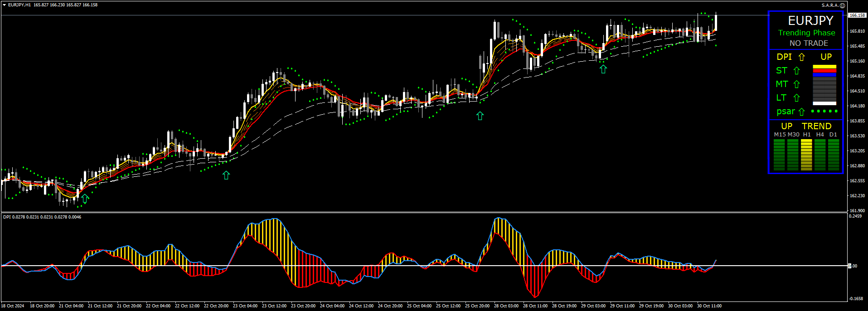
Task: Click the green ST up arrow
Action: tap(796, 71)
